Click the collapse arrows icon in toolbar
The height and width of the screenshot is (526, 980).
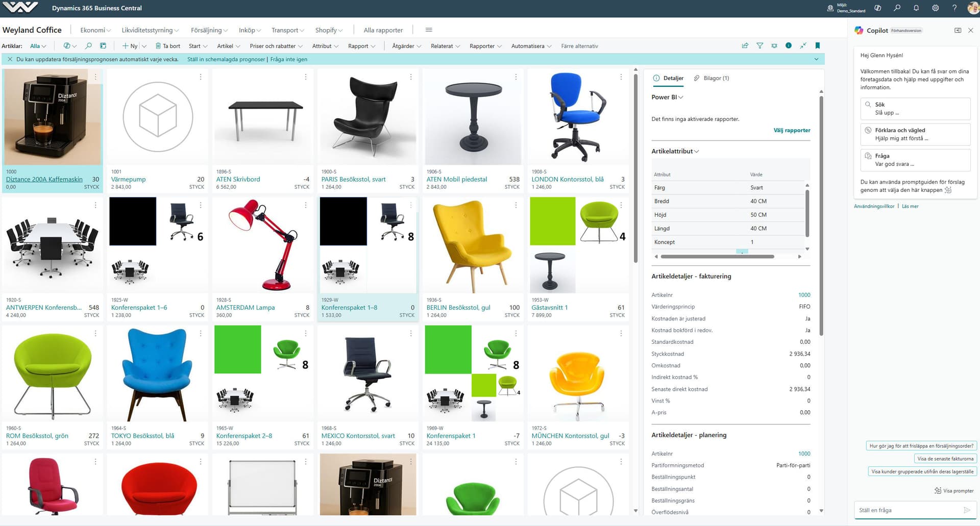[803, 46]
